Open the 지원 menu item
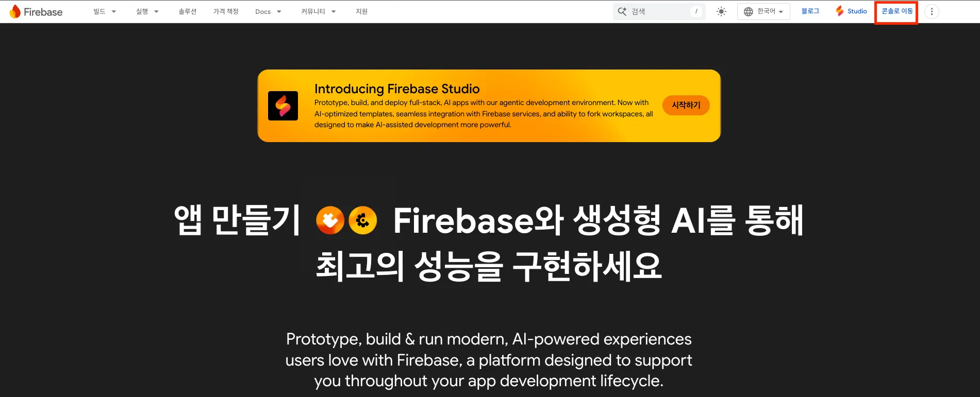 (361, 11)
